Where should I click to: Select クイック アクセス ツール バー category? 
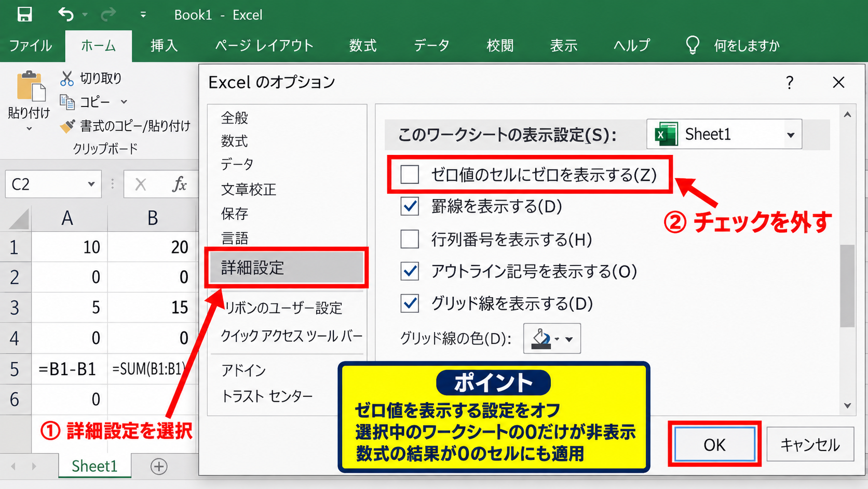[x=292, y=336]
